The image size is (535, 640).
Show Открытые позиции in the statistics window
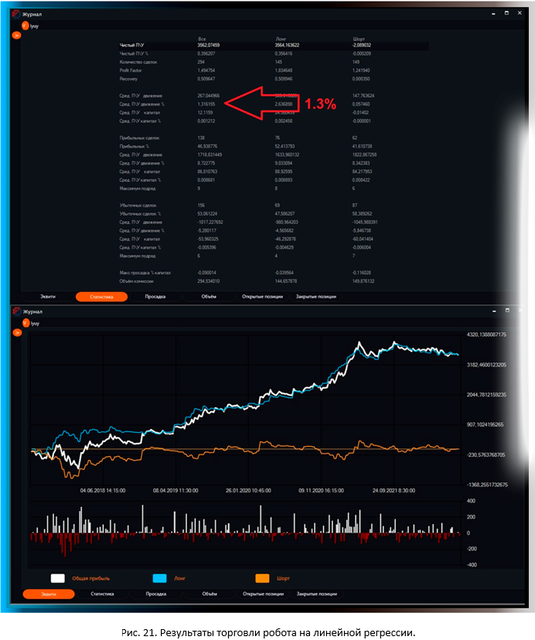point(262,297)
